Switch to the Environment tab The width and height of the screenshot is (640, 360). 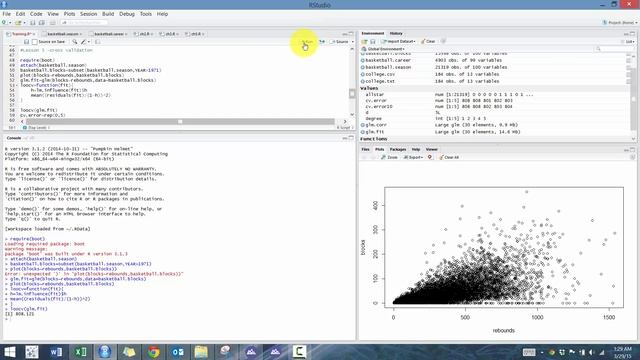[373, 33]
